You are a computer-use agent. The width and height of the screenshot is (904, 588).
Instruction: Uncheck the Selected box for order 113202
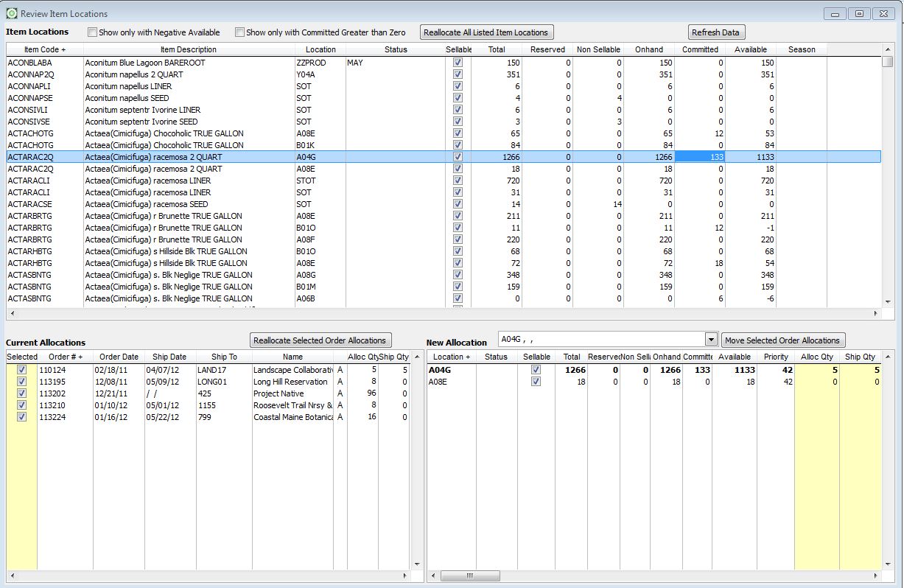22,393
